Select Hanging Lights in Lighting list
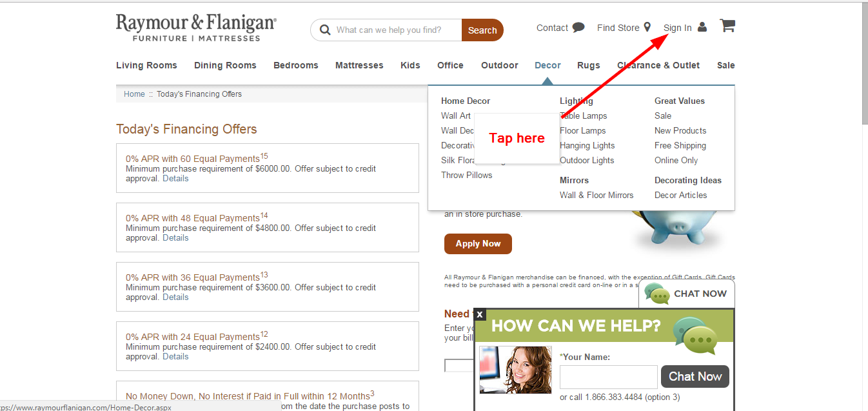The width and height of the screenshot is (868, 411). (x=587, y=145)
